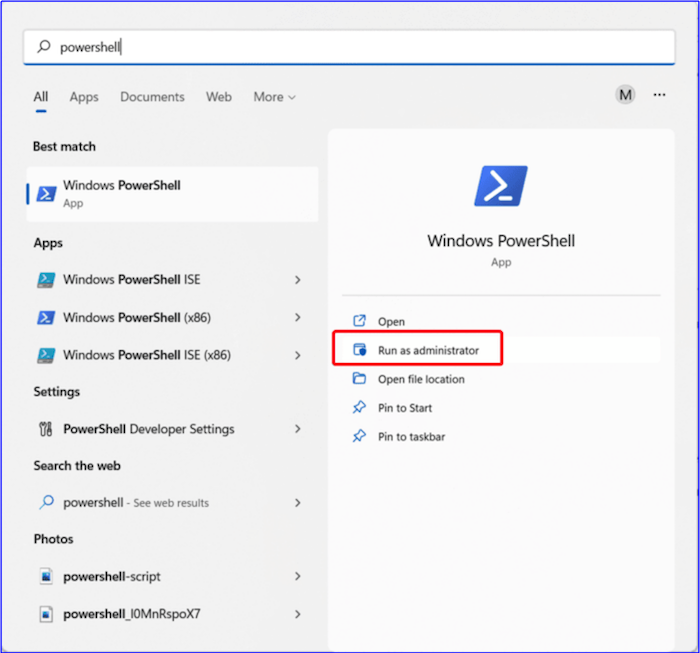
Task: Click the Windows PowerShell (x86) app icon
Action: point(45,318)
